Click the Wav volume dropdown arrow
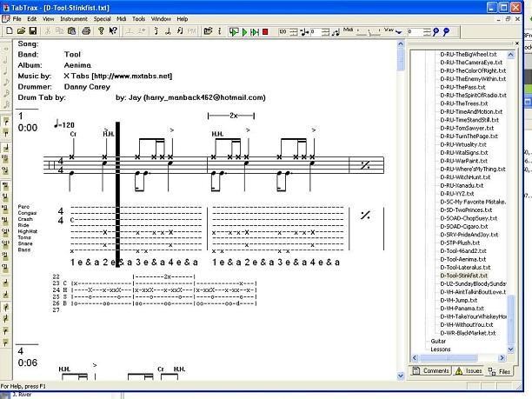Image resolution: width=532 pixels, height=399 pixels. (399, 32)
